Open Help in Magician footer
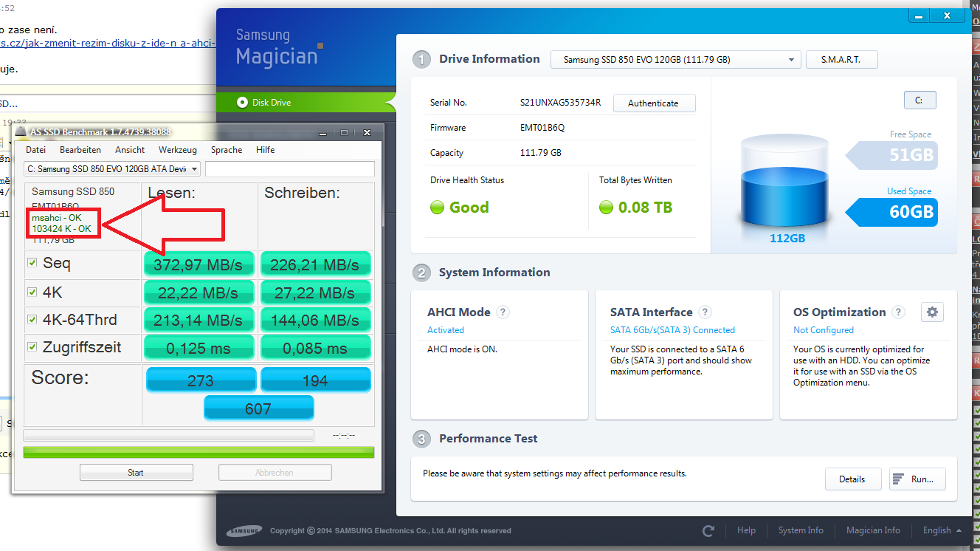The image size is (980, 551). pyautogui.click(x=746, y=530)
